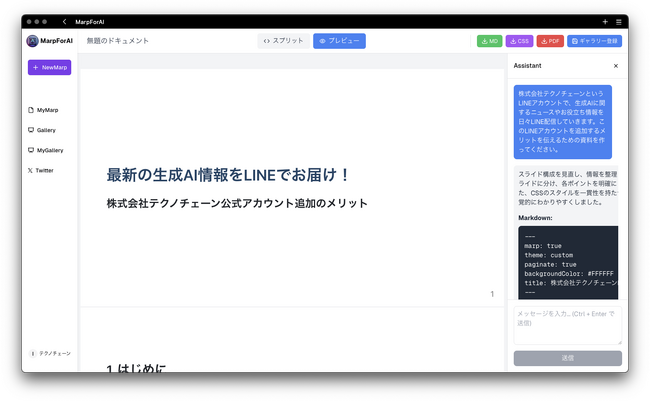Click the MarpForAI logo icon
The image size is (650, 401).
(x=32, y=41)
